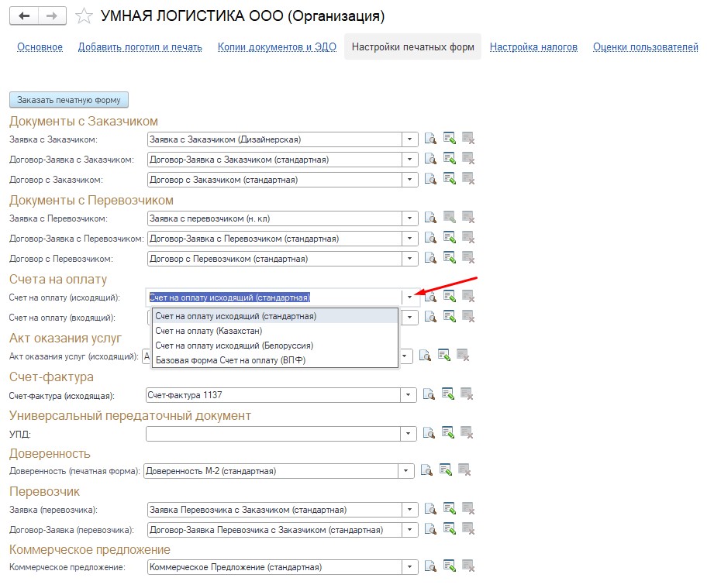Click the Доверенность М-2 (стандартная) field
Image resolution: width=714 pixels, height=588 pixels.
(271, 471)
